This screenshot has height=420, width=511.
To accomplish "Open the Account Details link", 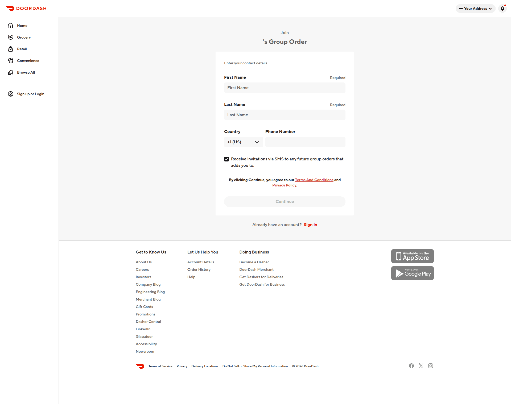I will (201, 262).
